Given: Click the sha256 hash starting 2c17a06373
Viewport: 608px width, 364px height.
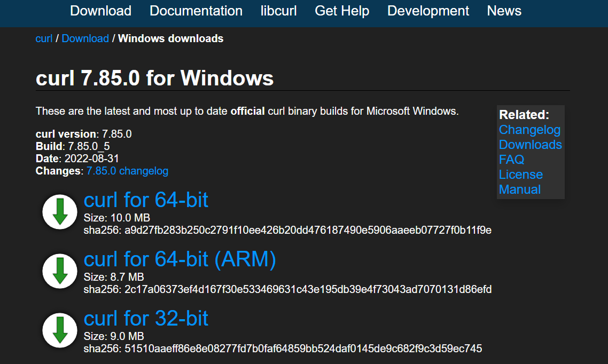Looking at the screenshot, I should [x=308, y=290].
